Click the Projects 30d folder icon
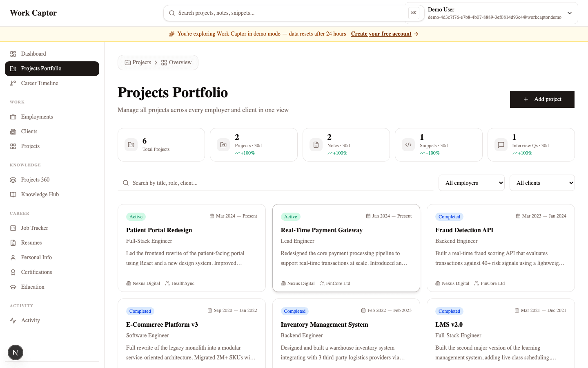 [x=223, y=145]
